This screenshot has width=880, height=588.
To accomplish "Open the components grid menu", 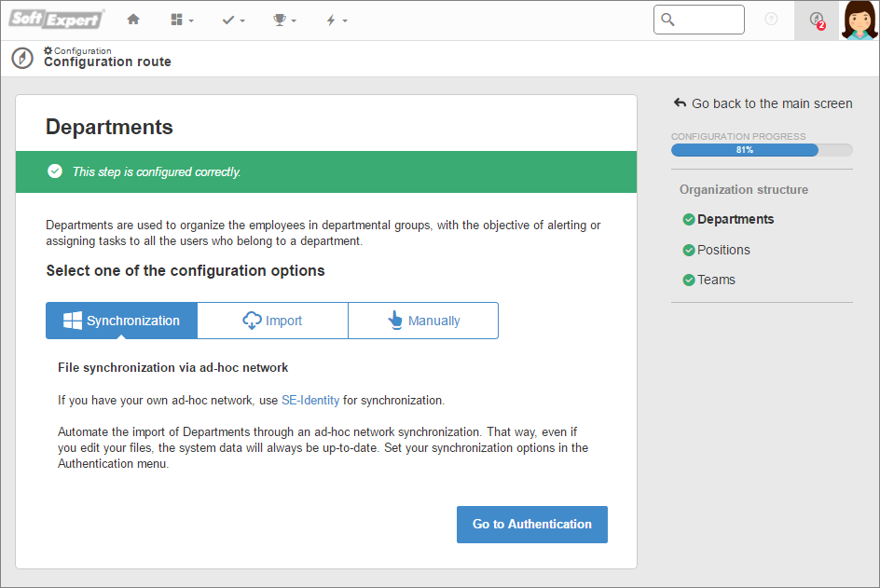I will tap(182, 21).
